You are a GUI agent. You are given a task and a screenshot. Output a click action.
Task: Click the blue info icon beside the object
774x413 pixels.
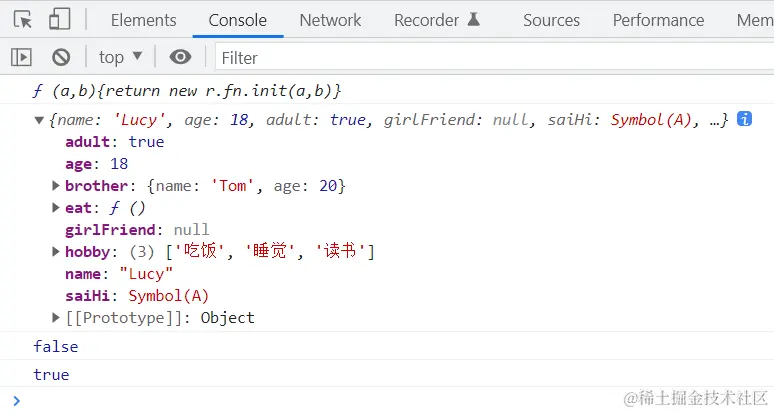pyautogui.click(x=744, y=119)
